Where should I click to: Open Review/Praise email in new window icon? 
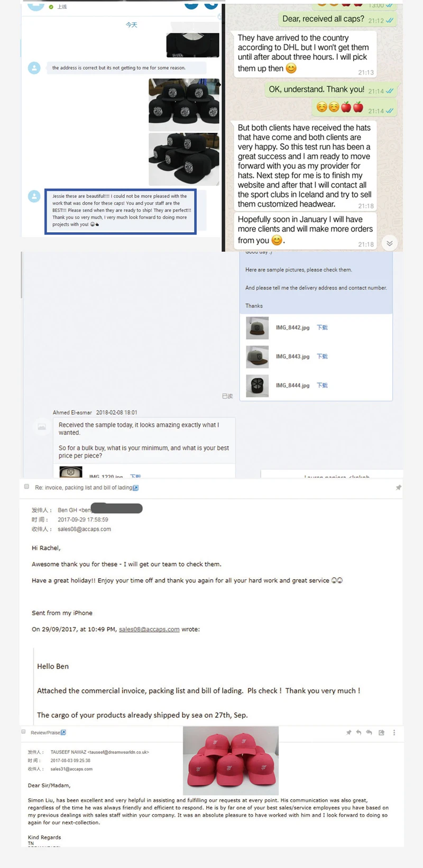(63, 733)
